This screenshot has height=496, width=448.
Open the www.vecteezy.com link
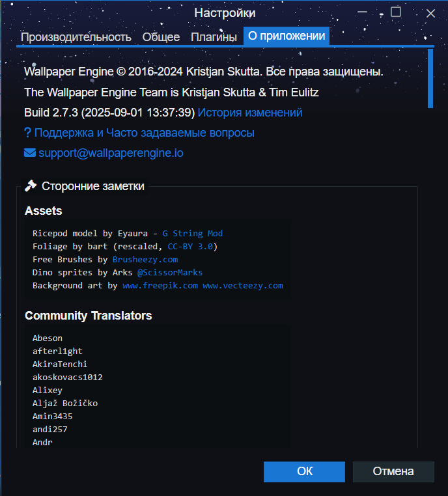243,285
